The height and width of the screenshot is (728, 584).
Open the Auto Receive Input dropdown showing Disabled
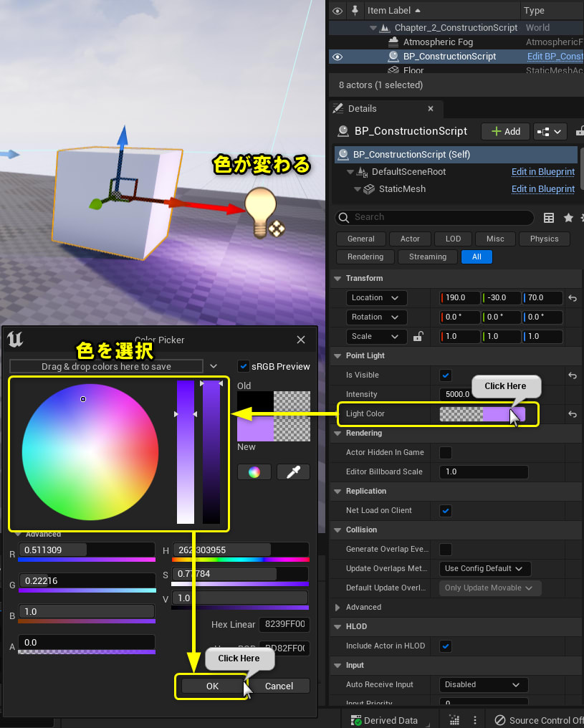483,684
